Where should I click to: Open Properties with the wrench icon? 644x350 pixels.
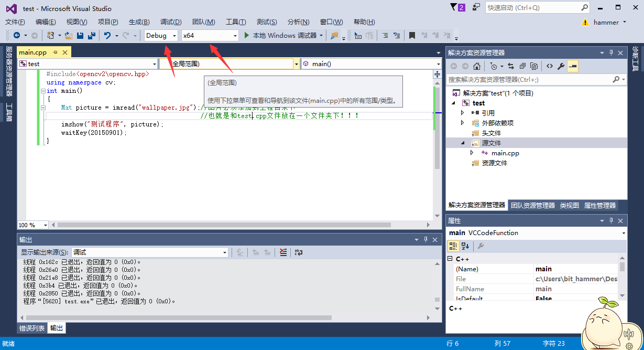(x=561, y=66)
